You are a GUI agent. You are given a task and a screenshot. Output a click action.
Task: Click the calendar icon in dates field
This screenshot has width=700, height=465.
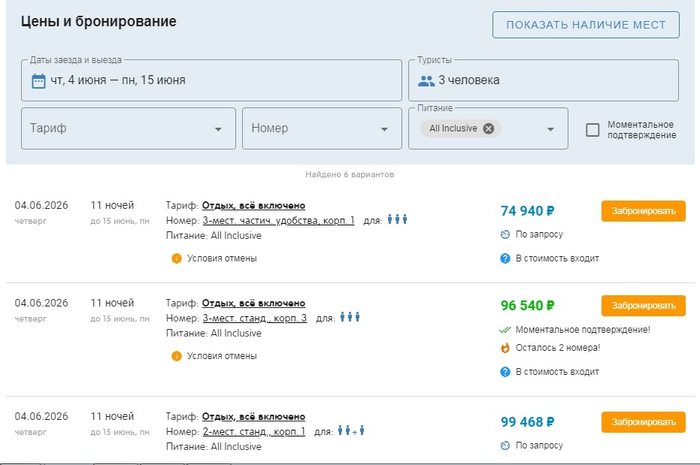point(39,80)
